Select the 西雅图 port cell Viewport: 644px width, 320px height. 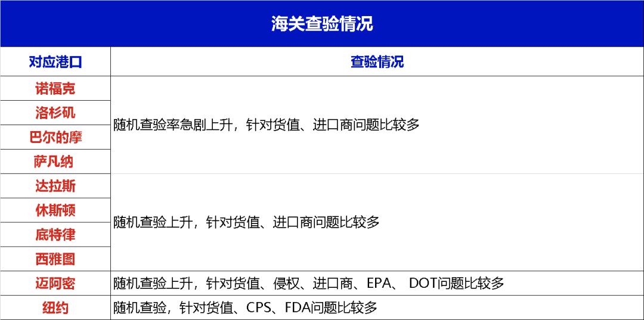pos(55,259)
